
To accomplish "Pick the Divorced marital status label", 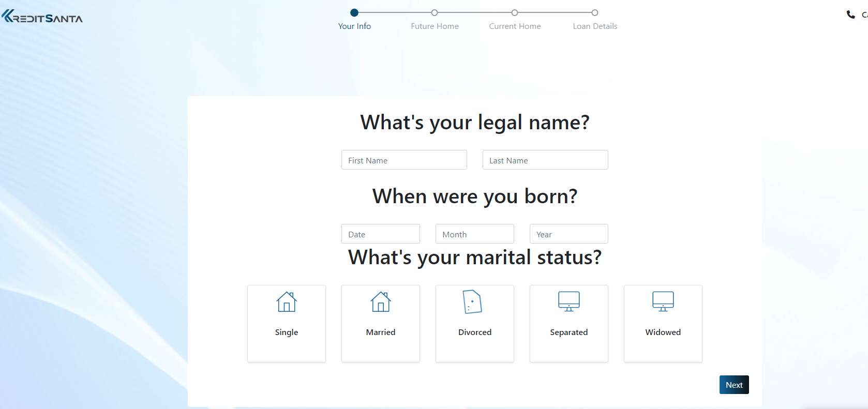I will (x=475, y=332).
